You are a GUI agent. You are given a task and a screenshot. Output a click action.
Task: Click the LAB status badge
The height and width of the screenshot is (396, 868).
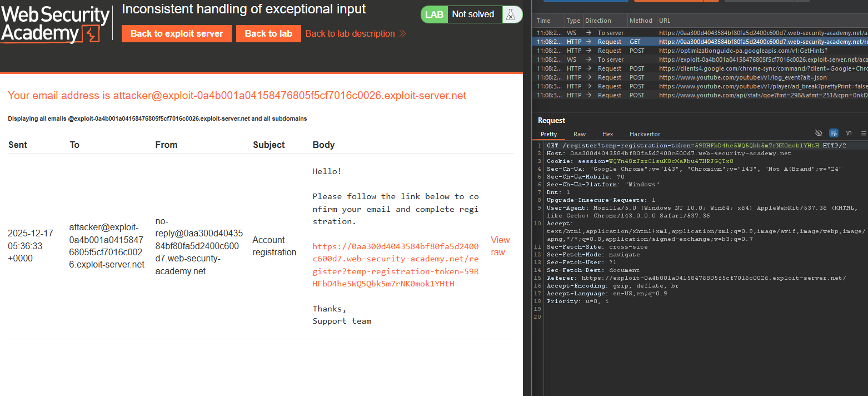(434, 14)
